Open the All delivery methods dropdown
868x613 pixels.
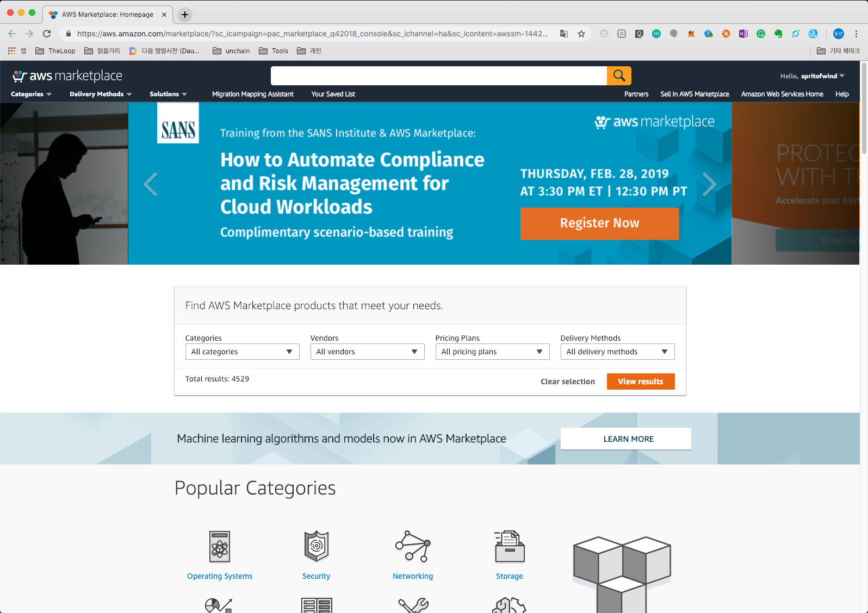tap(617, 352)
